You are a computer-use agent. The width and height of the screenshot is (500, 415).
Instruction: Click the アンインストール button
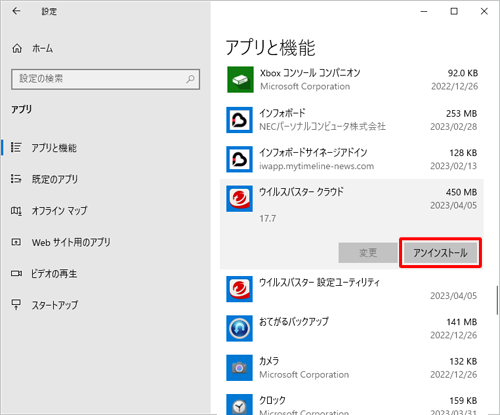coord(440,253)
